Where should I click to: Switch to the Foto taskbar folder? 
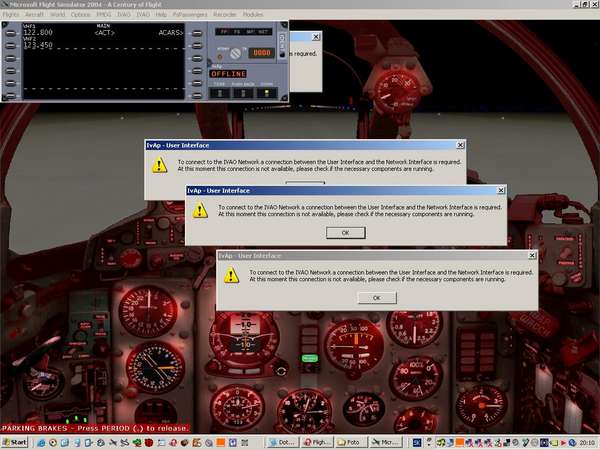click(352, 443)
